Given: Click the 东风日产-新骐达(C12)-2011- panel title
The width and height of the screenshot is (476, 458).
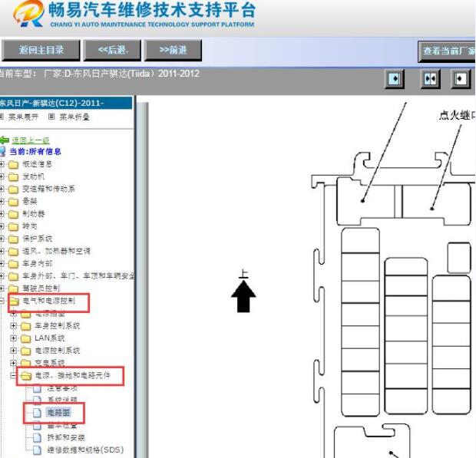Looking at the screenshot, I should click(66, 103).
